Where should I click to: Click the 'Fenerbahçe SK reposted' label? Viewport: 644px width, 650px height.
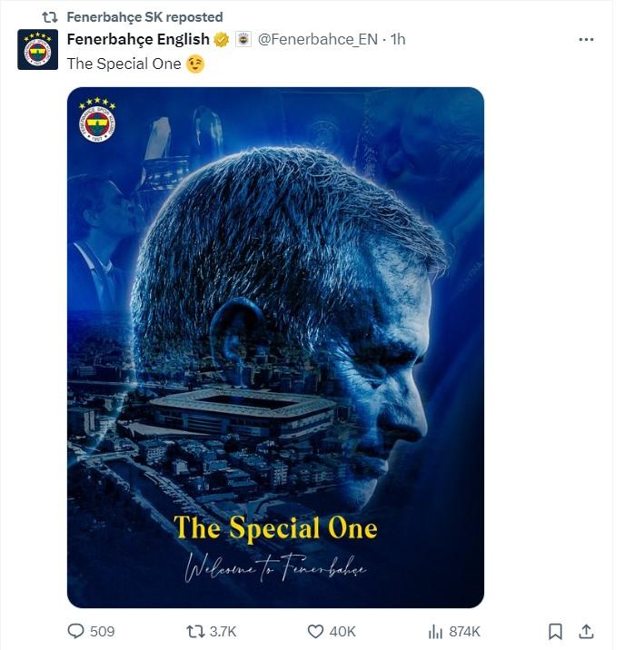144,17
